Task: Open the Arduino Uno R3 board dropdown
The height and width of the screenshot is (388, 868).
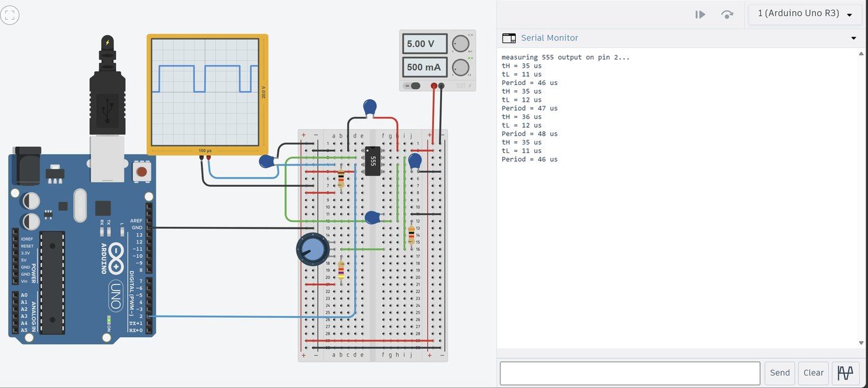Action: coord(805,14)
